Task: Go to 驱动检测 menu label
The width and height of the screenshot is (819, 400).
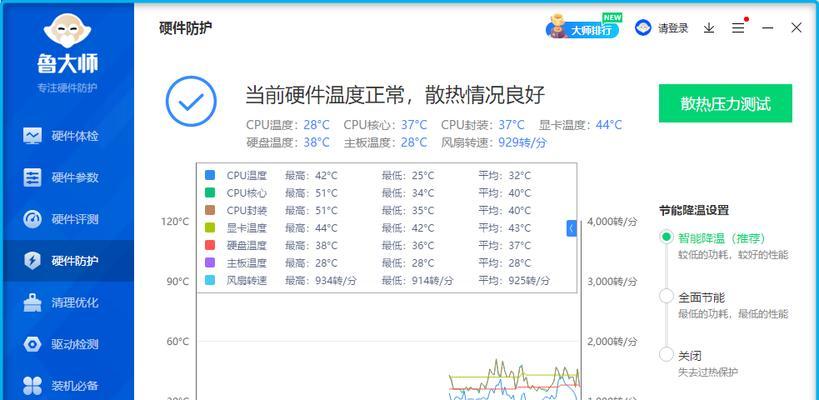Action: pyautogui.click(x=75, y=344)
